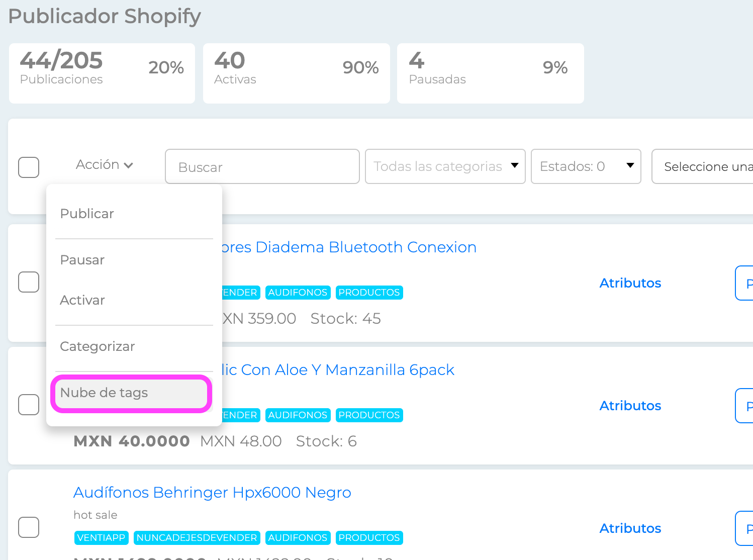Open Atributos for the Diadema Bluetooth product
The image size is (753, 560).
(x=630, y=283)
